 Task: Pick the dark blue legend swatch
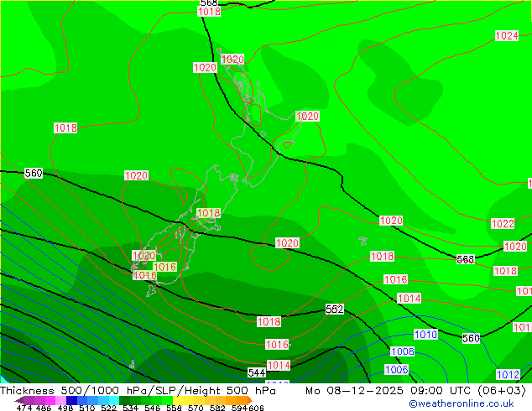(71, 400)
